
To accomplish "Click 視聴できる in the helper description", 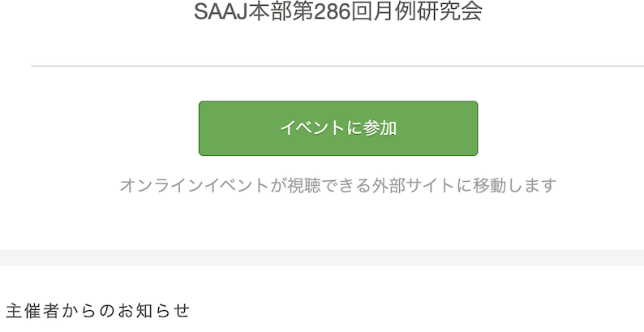I will click(328, 185).
